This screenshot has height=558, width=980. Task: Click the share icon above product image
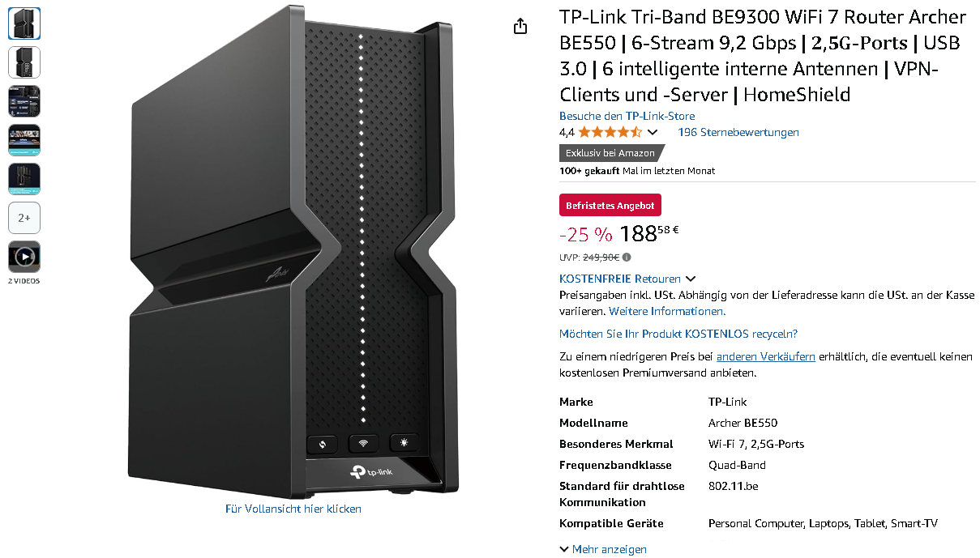coord(520,26)
